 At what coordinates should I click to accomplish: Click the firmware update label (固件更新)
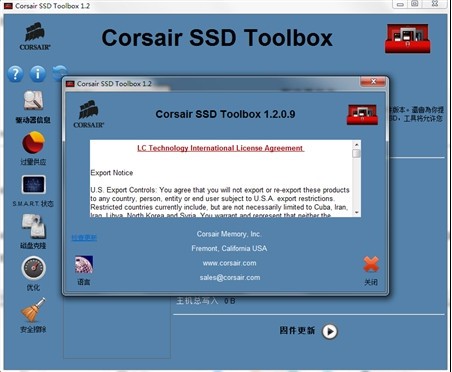tap(297, 330)
